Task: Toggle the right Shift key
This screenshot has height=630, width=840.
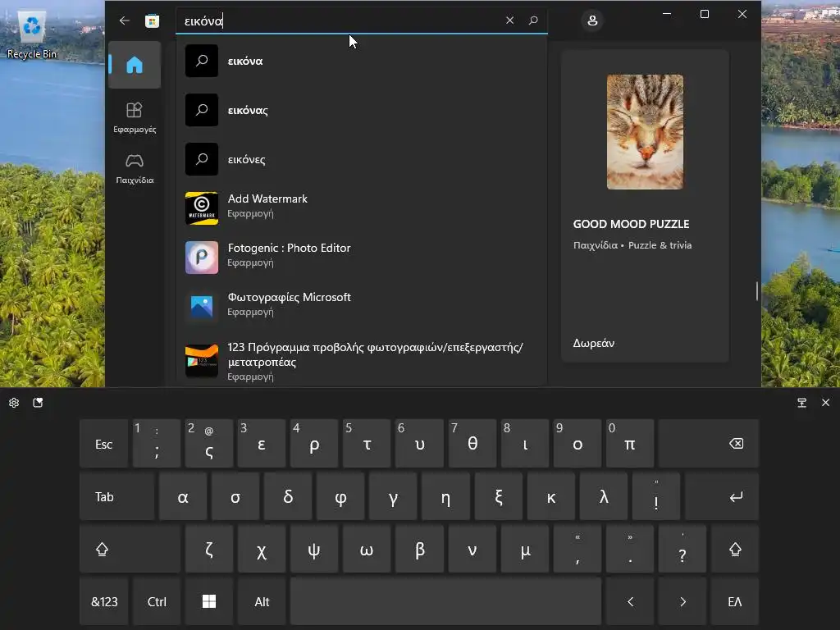Action: click(735, 549)
